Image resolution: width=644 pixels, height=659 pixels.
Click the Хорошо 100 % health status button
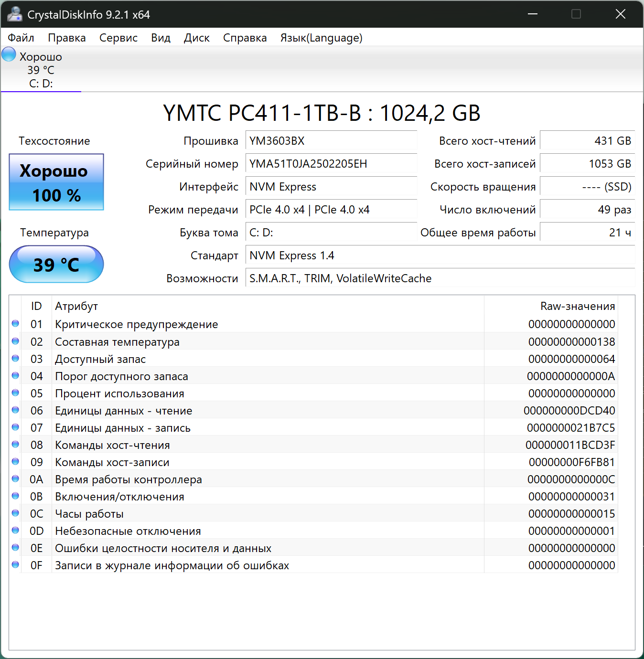(x=56, y=182)
